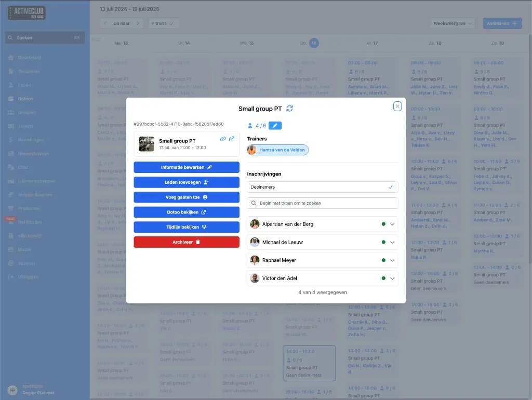Viewport: 532px width, 400px height.
Task: Open Chat in the sidebar
Action: (23, 167)
